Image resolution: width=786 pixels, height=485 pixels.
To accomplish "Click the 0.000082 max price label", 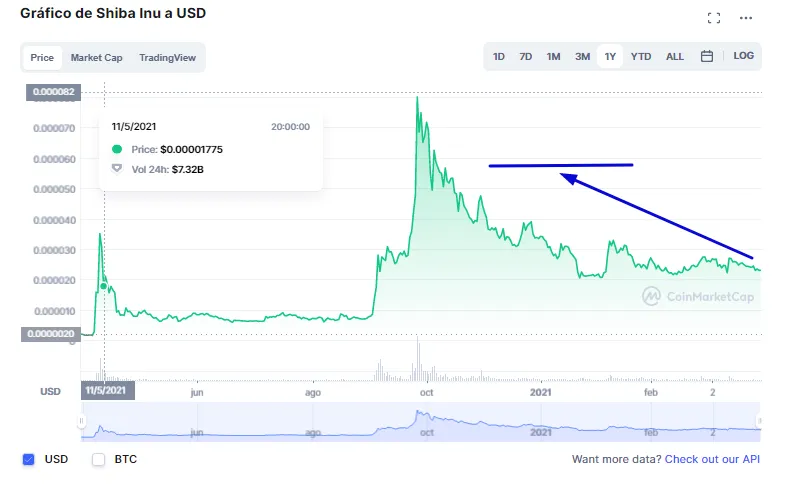I will click(x=53, y=92).
